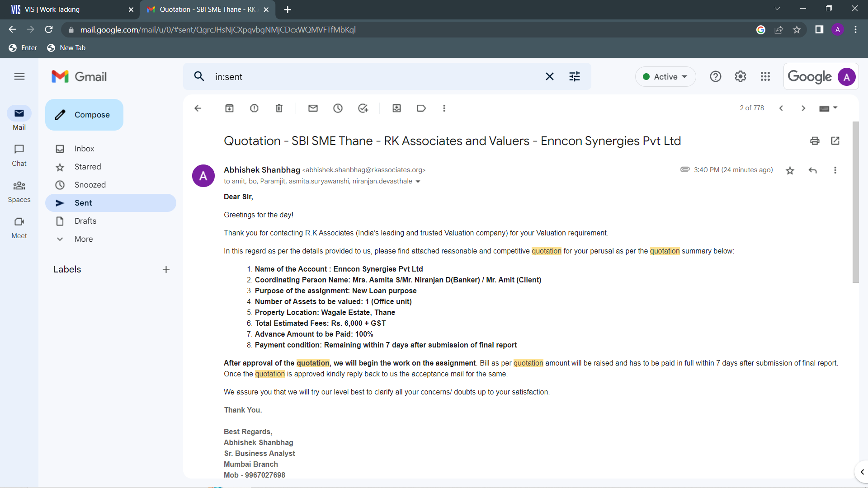Go back to the sent list arrow
Image resolution: width=868 pixels, height=488 pixels.
[x=198, y=108]
